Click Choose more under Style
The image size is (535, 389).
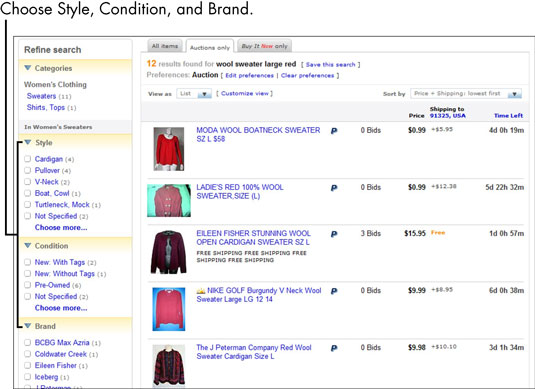61,227
